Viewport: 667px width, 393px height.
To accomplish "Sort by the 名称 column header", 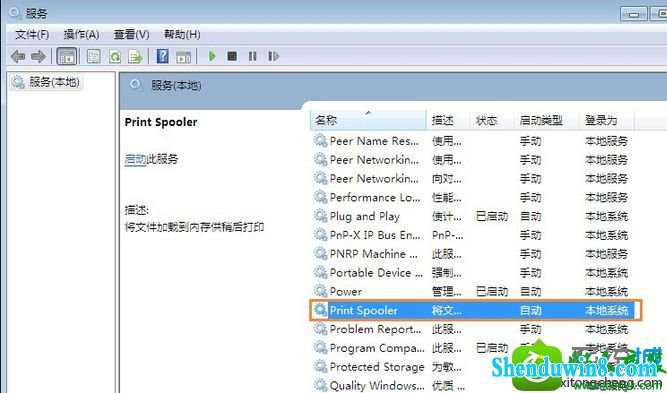I will click(x=368, y=120).
